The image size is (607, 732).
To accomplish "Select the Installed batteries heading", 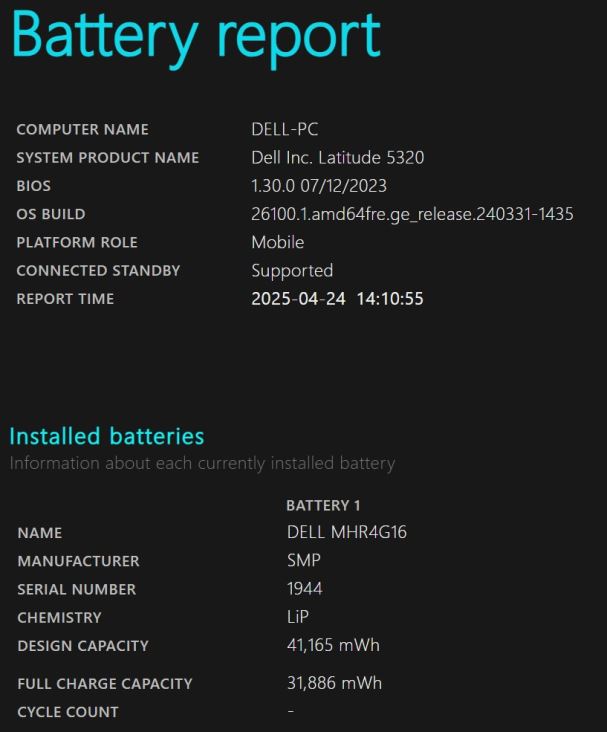I will tap(107, 436).
